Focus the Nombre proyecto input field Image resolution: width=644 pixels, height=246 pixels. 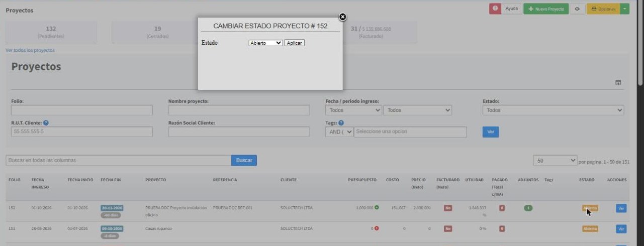click(x=239, y=110)
